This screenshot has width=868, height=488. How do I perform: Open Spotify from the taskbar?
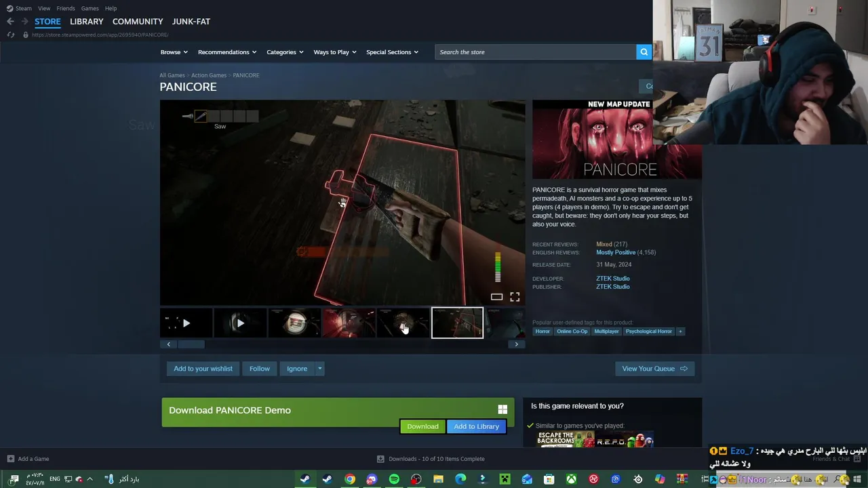[394, 479]
